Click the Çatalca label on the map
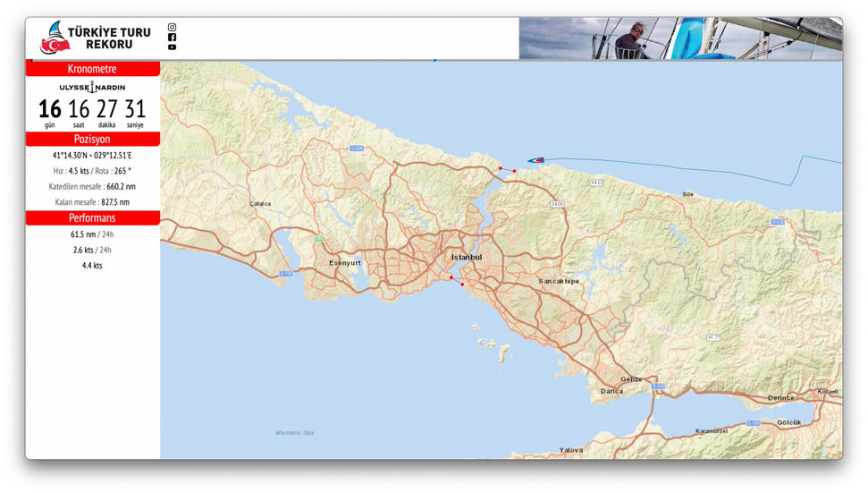 [260, 203]
